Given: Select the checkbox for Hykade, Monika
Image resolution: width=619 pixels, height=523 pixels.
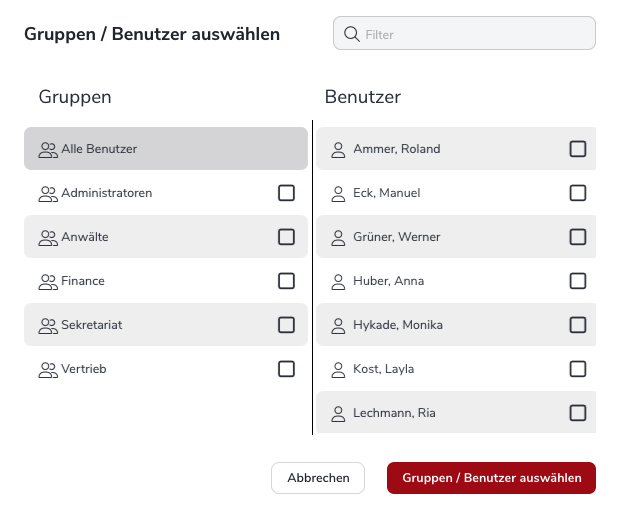Looking at the screenshot, I should tap(578, 325).
